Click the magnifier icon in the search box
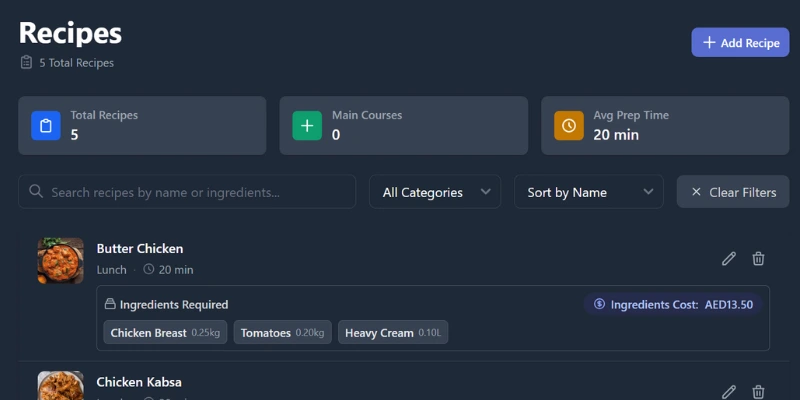Viewport: 800px width, 400px height. [37, 192]
